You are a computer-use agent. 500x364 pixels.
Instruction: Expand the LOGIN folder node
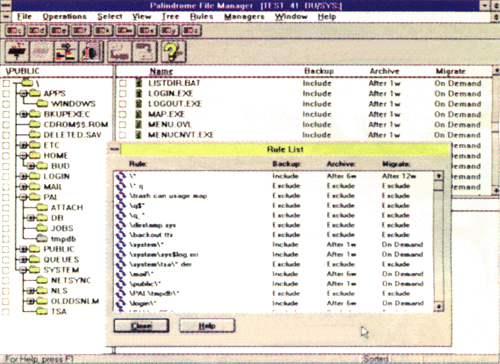(23, 176)
